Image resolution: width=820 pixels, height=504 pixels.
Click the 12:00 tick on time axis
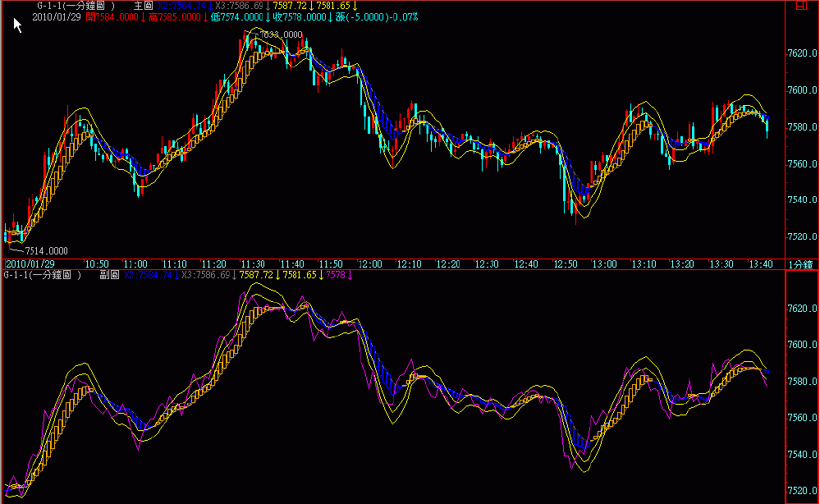[370, 264]
